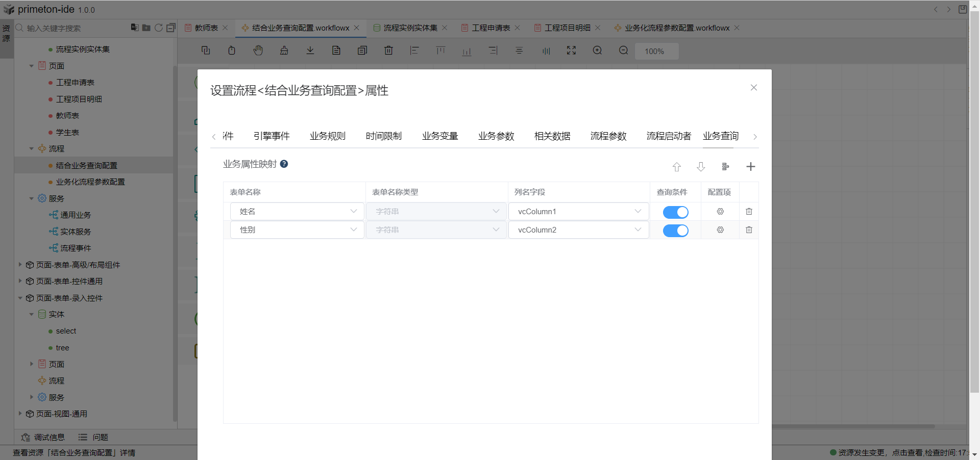This screenshot has width=980, height=460.
Task: Delete the 性别 row using its trash icon
Action: (x=749, y=230)
